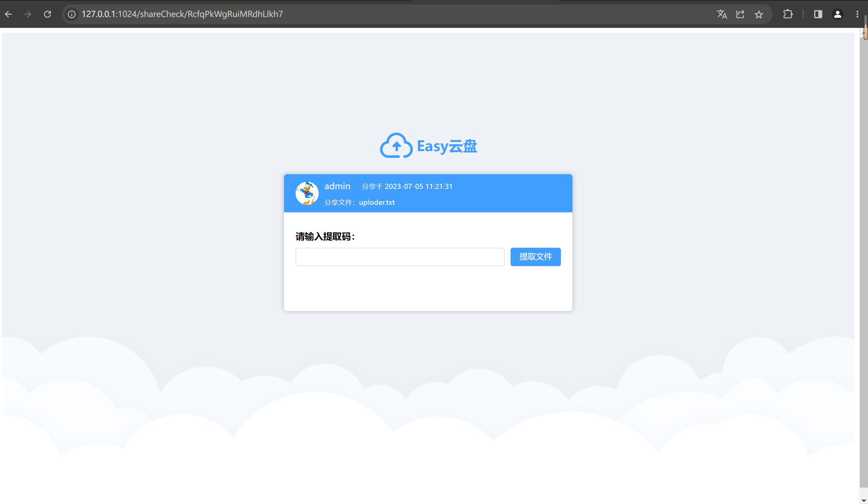Click the back navigation arrow
The image size is (868, 504).
[x=9, y=14]
